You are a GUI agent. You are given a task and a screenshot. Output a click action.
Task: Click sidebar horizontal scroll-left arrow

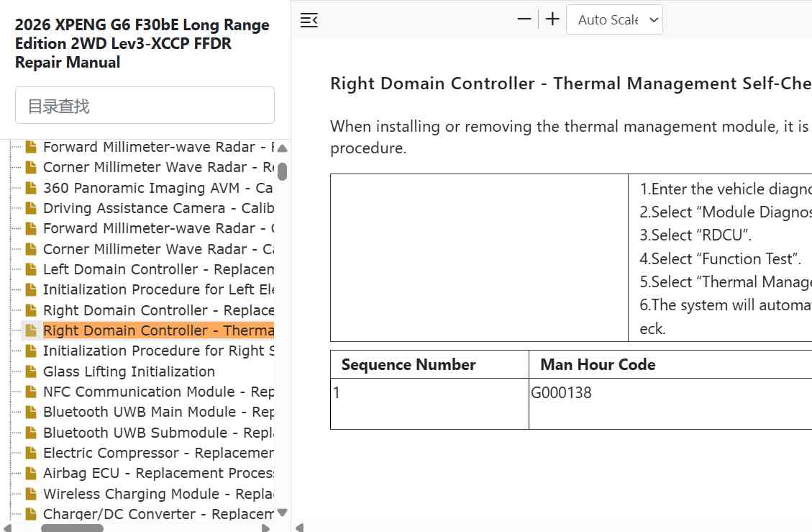click(x=7, y=528)
